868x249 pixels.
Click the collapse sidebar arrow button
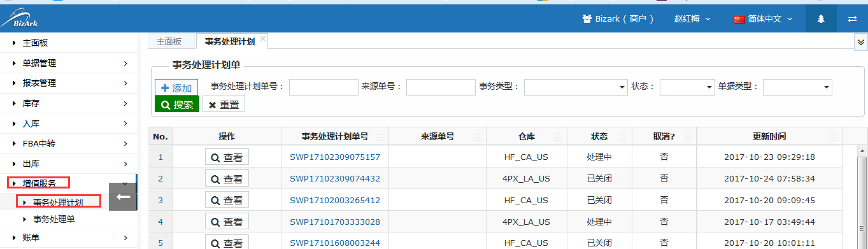(123, 197)
